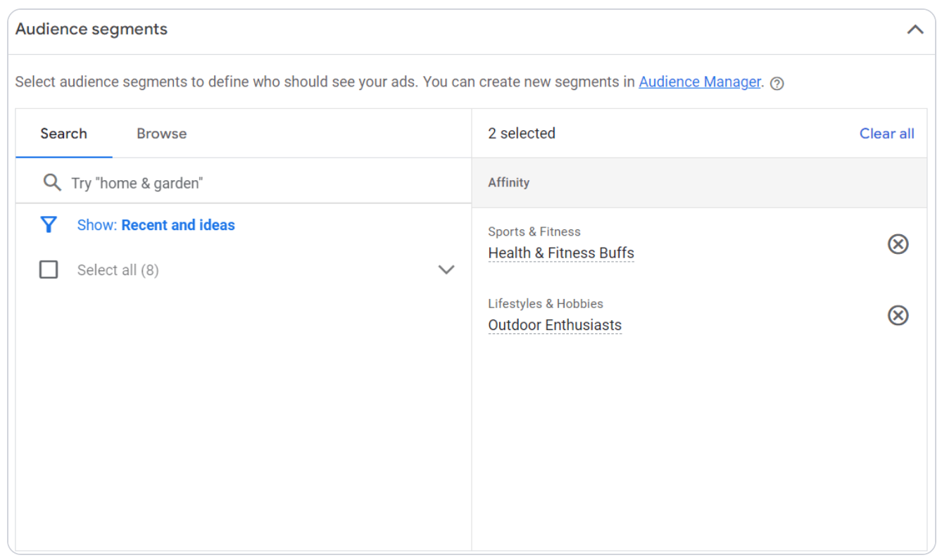Click the search magnifier icon

click(51, 182)
